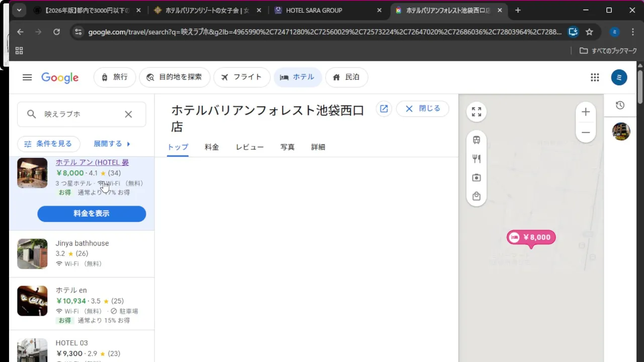Viewport: 644px width, 362px height.
Task: Go back in browser history
Action: pos(20,32)
